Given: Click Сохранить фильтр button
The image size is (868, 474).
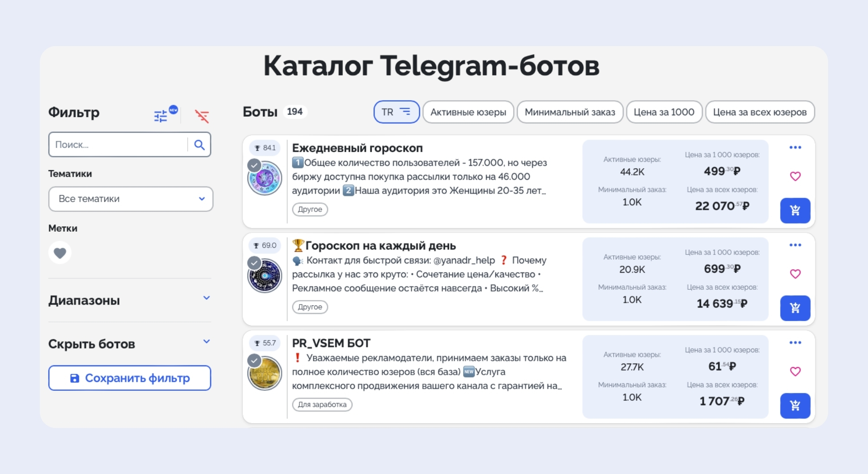Looking at the screenshot, I should point(130,378).
